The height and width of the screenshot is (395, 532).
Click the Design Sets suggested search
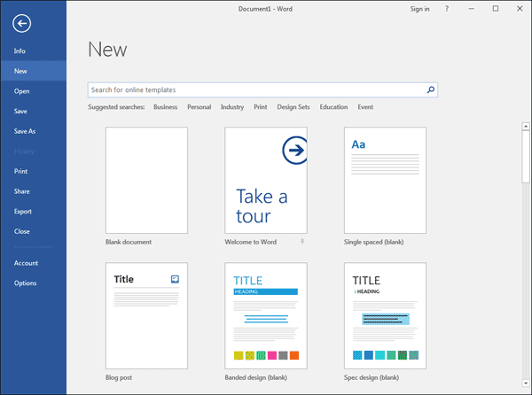click(293, 107)
